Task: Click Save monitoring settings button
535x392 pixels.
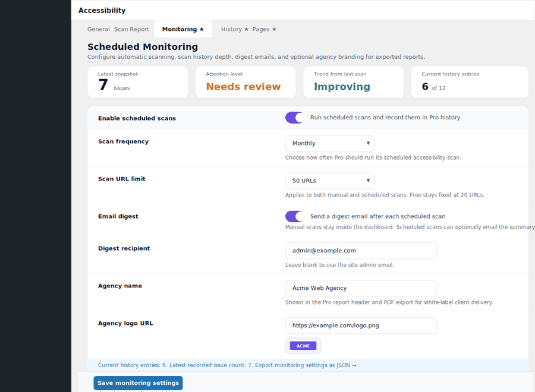Action: [x=138, y=383]
